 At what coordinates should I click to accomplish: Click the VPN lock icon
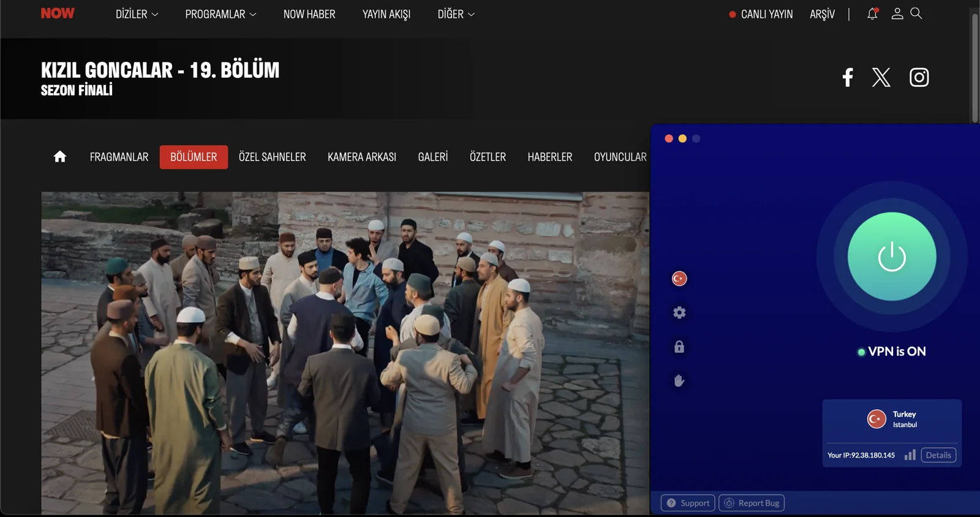point(679,347)
